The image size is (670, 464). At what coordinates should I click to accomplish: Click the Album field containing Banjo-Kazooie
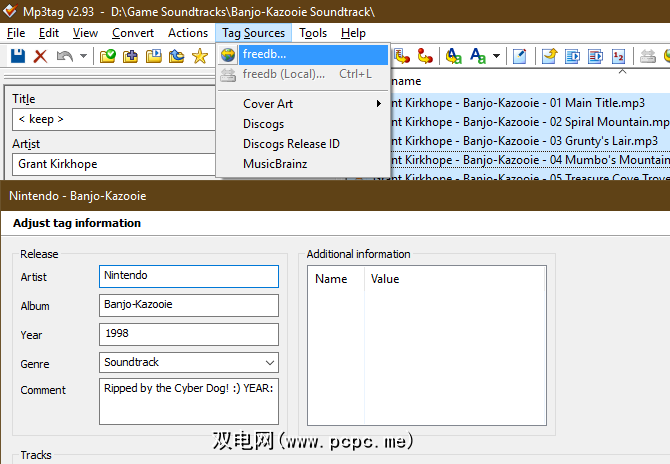[x=189, y=305]
